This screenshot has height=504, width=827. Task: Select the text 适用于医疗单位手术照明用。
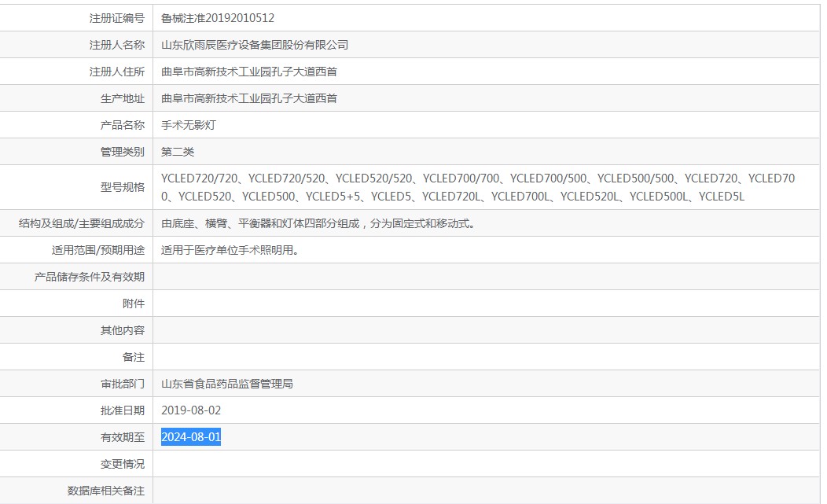[x=230, y=250]
